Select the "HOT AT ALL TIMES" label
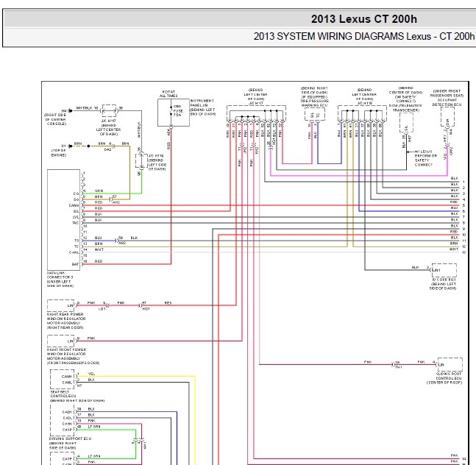Screen dimensions: 476x465 (x=168, y=93)
